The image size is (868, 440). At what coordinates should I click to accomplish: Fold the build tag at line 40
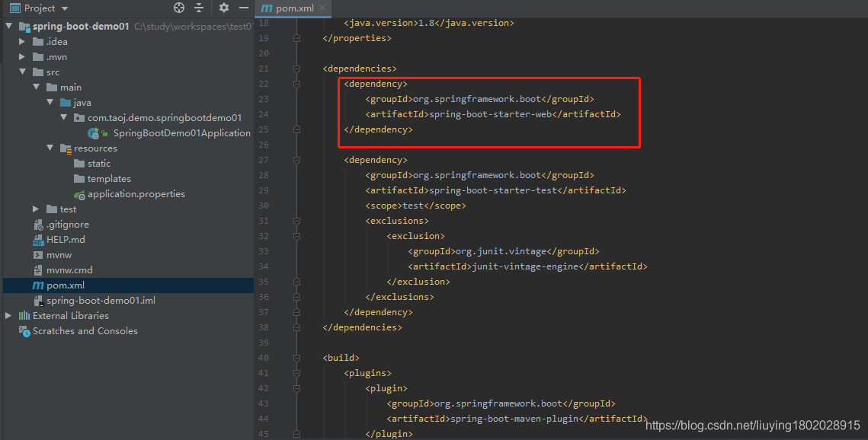[x=296, y=358]
